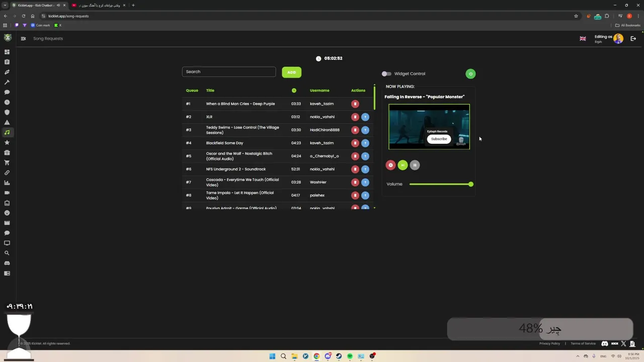Click the Username column header
Screen dimensions: 644x362
[x=319, y=90]
